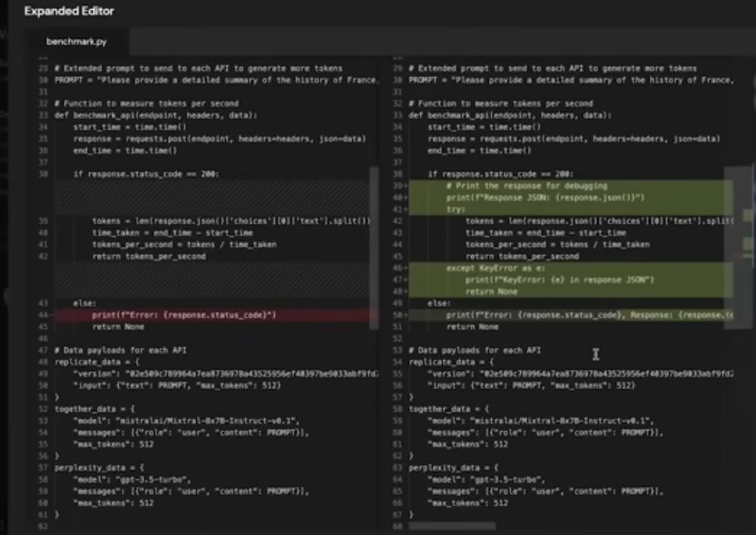Image resolution: width=756 pixels, height=535 pixels.
Task: Click 'replicate_data = {' in the right pane
Action: tap(446, 361)
